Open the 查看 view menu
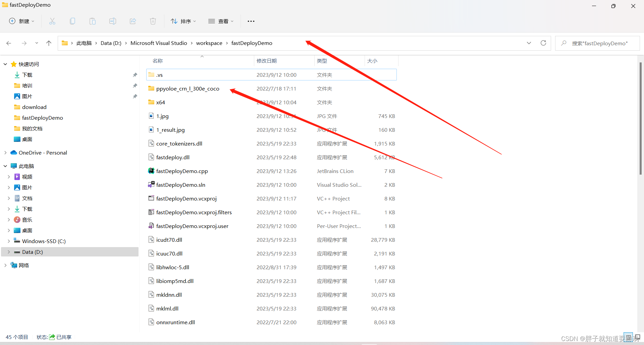The height and width of the screenshot is (345, 644). point(221,21)
